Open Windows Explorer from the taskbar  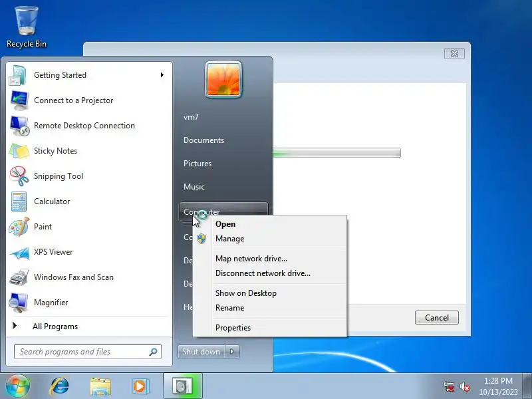click(100, 386)
